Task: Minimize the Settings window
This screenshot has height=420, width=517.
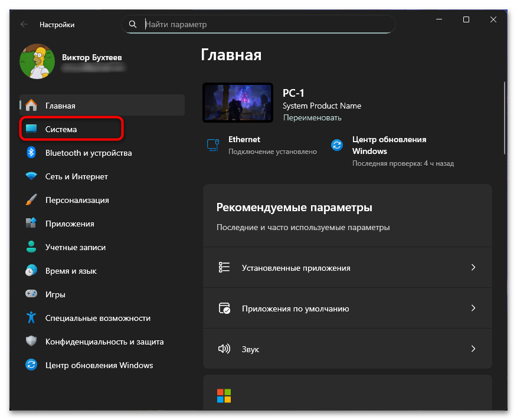Action: (x=439, y=20)
